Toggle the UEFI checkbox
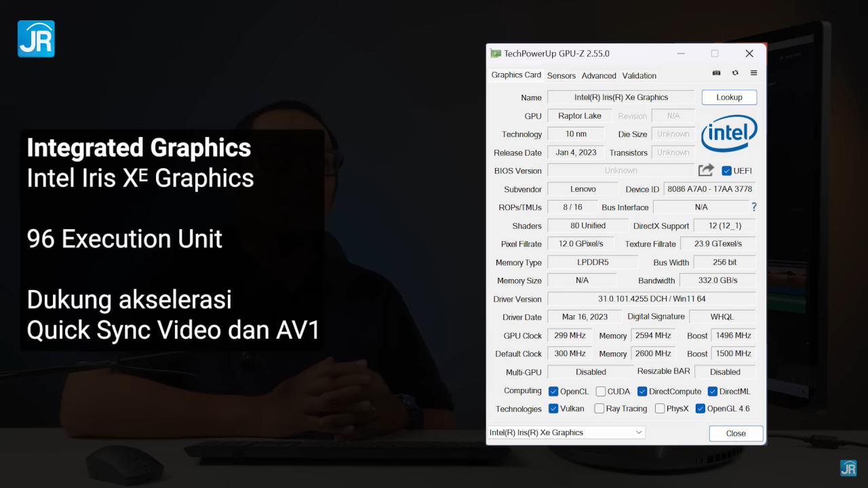This screenshot has height=488, width=868. [727, 171]
